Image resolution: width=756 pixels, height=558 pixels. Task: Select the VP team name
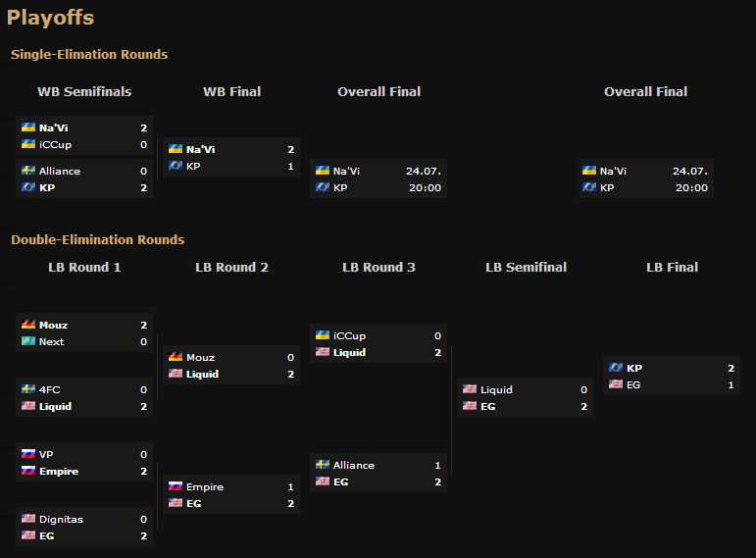click(x=46, y=454)
